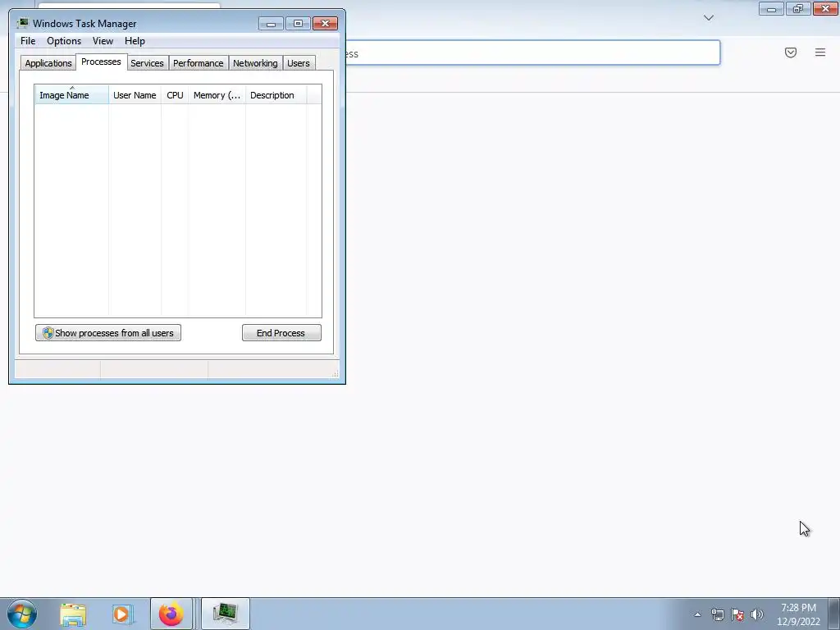The width and height of the screenshot is (840, 630).
Task: Open Firefox from the taskbar
Action: coord(171,614)
